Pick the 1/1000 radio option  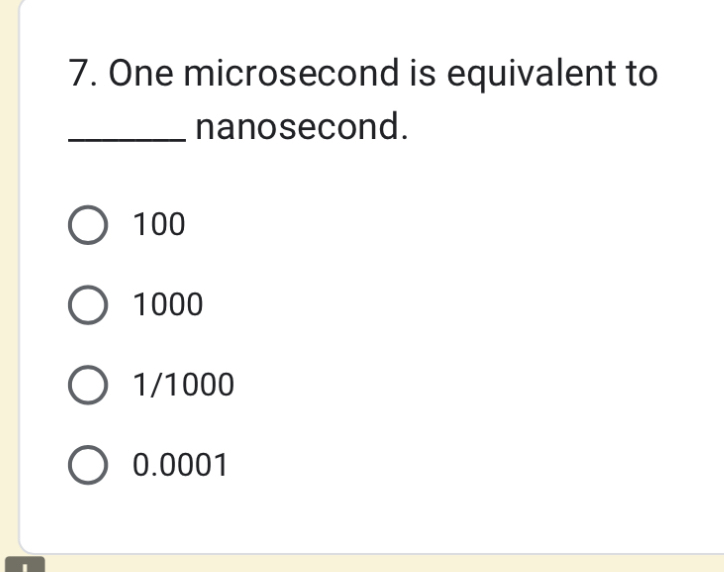(88, 384)
